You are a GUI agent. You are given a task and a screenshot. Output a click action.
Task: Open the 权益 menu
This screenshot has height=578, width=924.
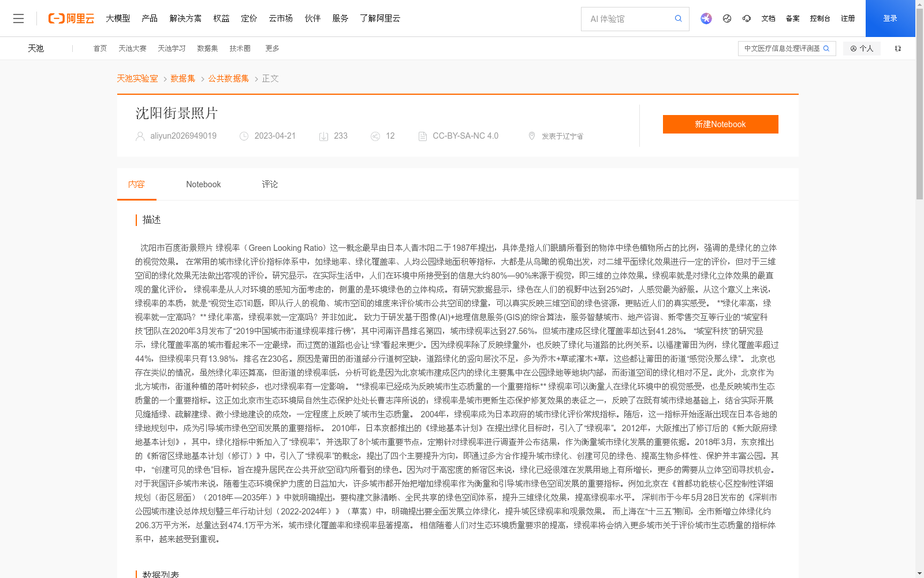(x=221, y=18)
